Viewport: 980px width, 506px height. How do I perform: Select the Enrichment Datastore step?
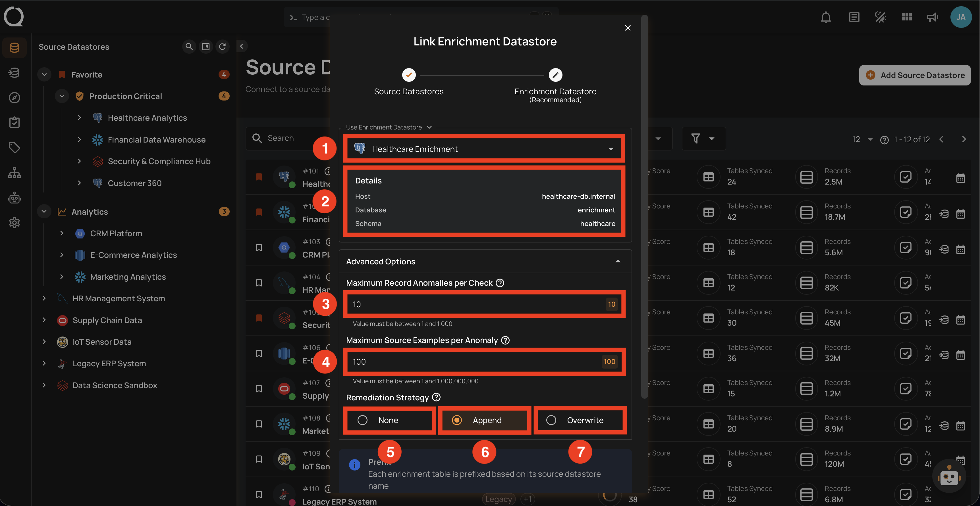[555, 75]
